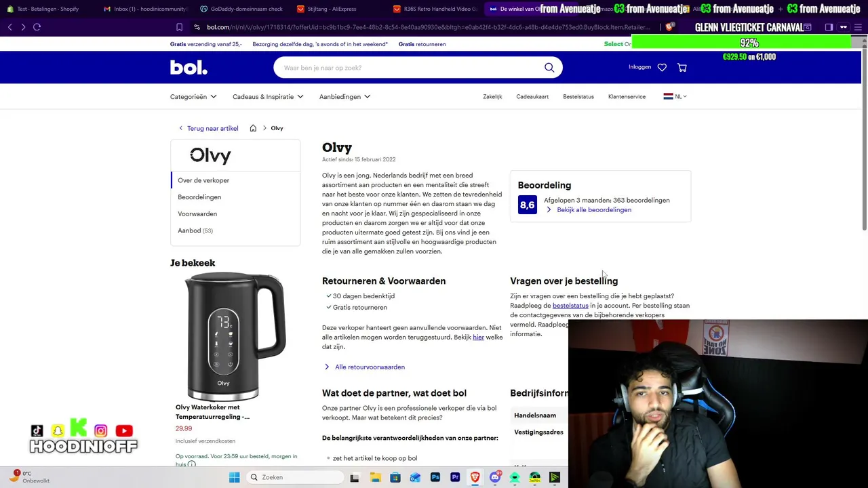This screenshot has width=868, height=488.
Task: Click the bookmark icon in address bar
Action: [x=179, y=27]
